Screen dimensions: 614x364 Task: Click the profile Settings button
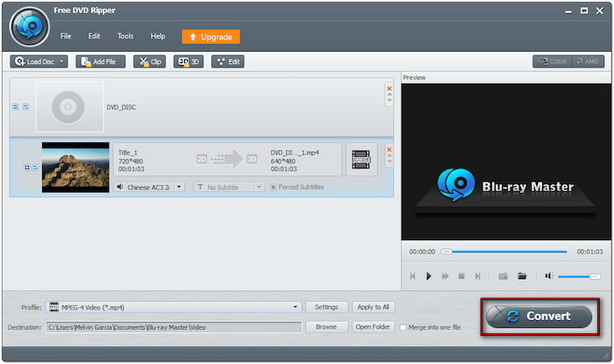coord(326,307)
